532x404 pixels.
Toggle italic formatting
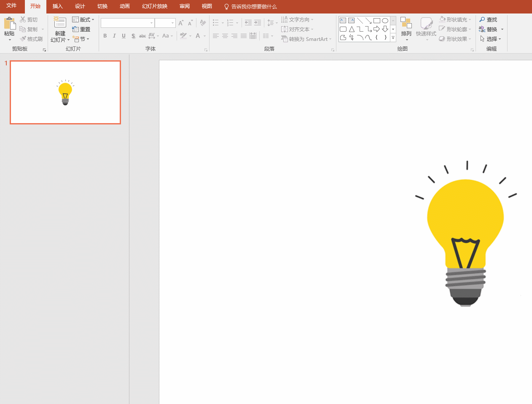click(x=114, y=36)
